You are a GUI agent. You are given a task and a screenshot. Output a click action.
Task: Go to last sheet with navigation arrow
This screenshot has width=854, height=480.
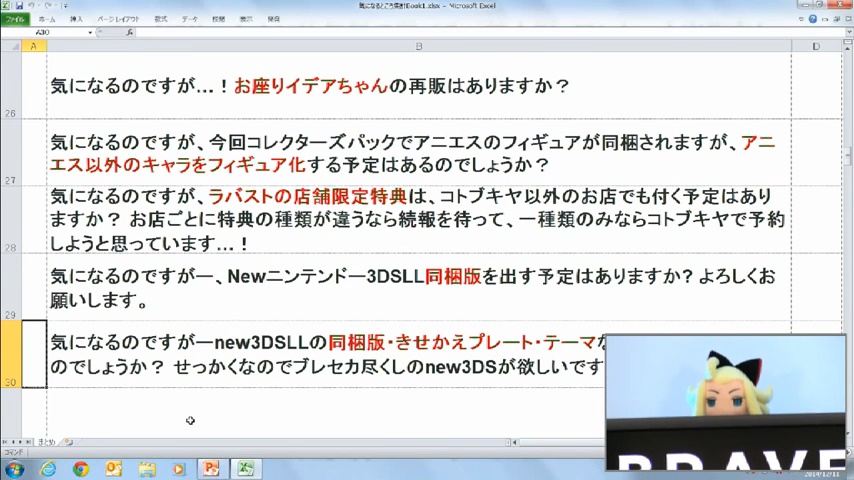[x=28, y=442]
